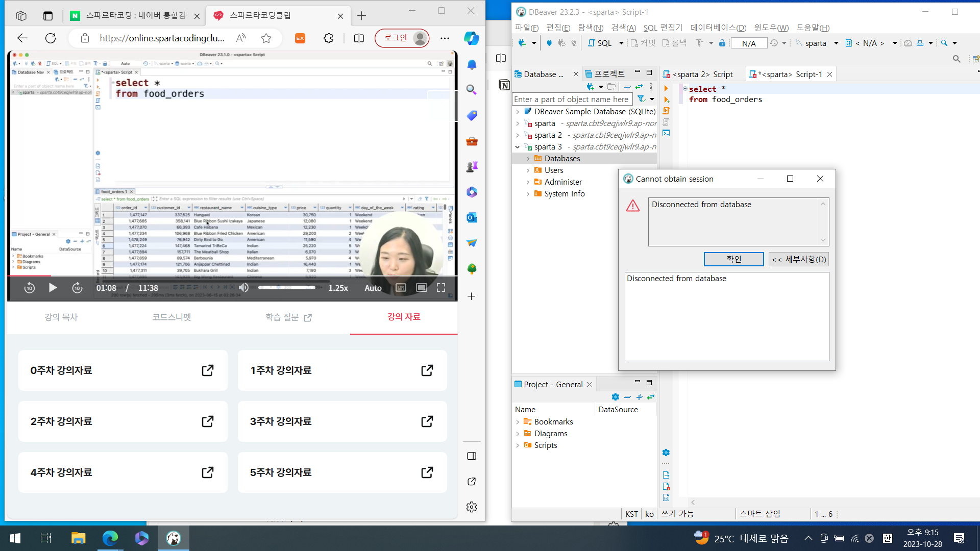Screen dimensions: 980x551
Task: Click the 세부사항(D) details button
Action: (x=799, y=259)
